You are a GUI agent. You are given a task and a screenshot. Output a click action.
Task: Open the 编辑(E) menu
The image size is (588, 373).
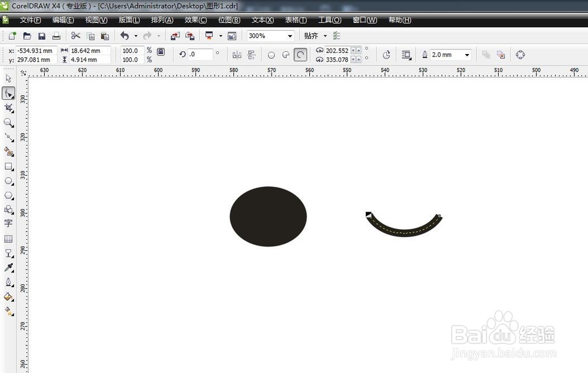click(x=63, y=20)
